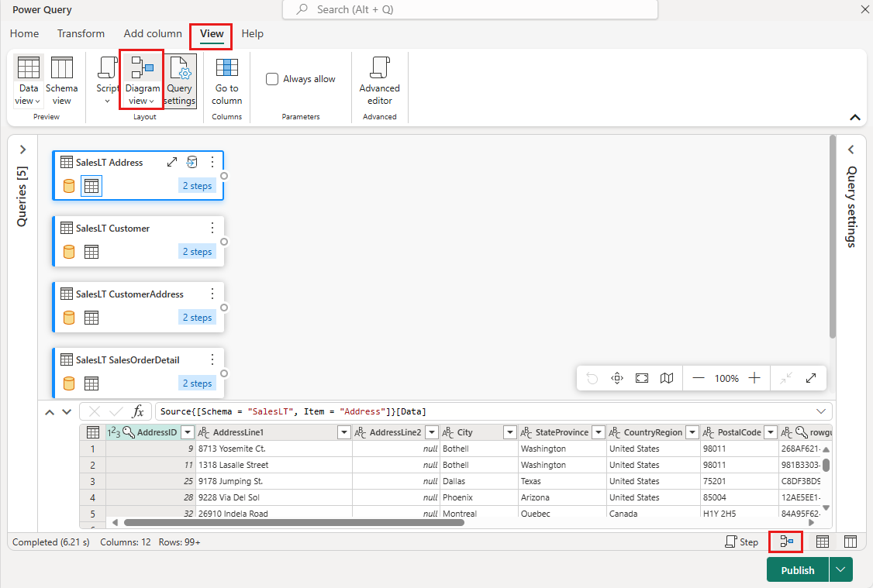Open the Transform tab
Image resolution: width=873 pixels, height=588 pixels.
tap(81, 33)
